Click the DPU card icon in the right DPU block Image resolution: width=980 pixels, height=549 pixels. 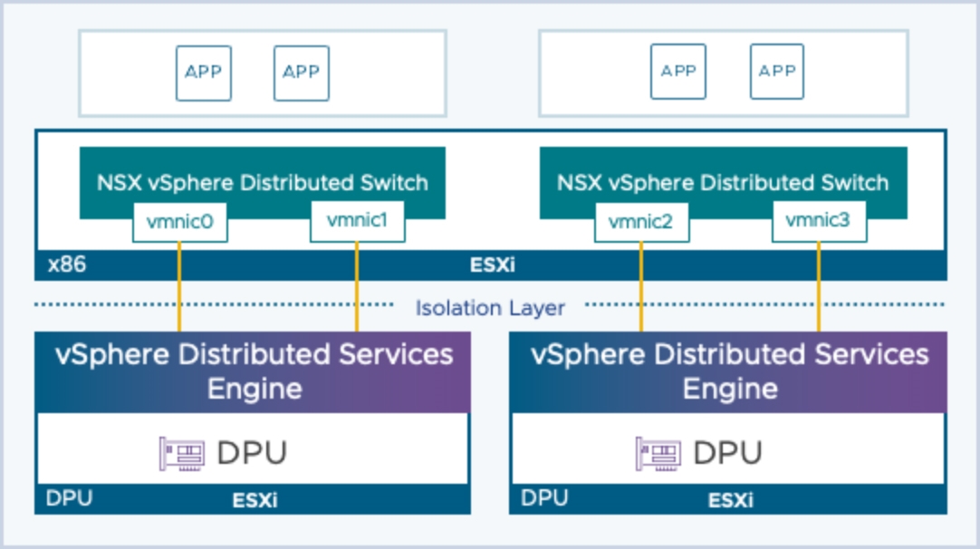coord(658,453)
